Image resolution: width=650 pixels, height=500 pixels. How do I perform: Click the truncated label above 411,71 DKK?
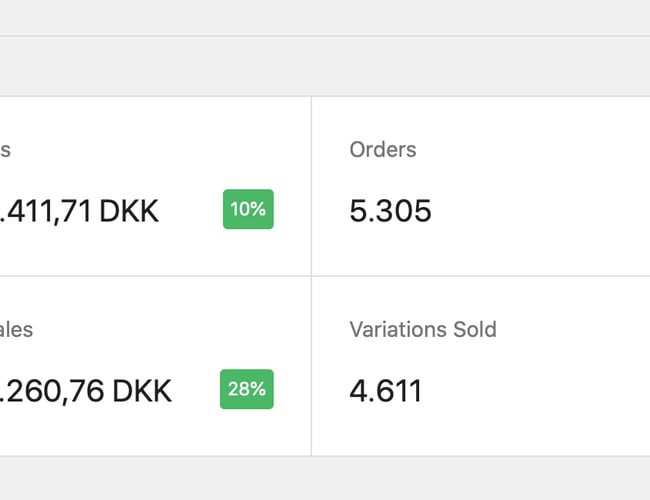5,150
